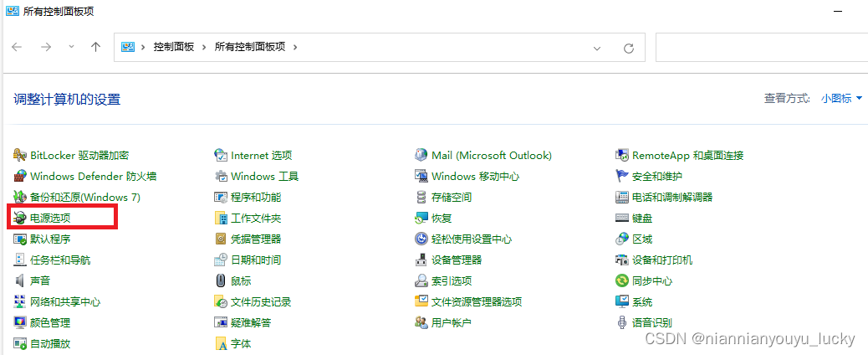This screenshot has width=868, height=355.
Task: Go up one level arrow
Action: point(96,47)
